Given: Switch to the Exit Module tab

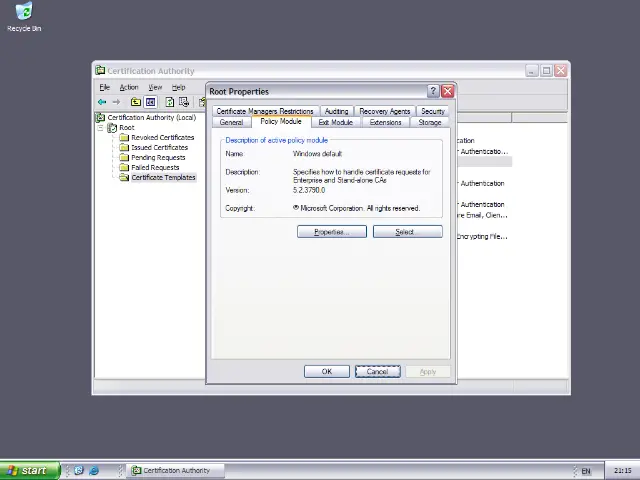Looking at the screenshot, I should pyautogui.click(x=336, y=122).
